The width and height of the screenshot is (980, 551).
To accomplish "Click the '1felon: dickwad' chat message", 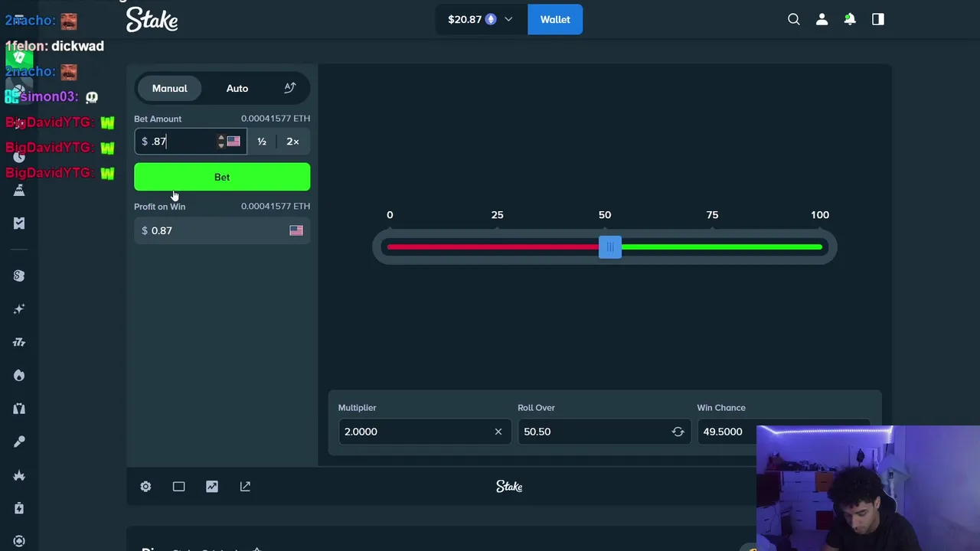I will click(54, 46).
